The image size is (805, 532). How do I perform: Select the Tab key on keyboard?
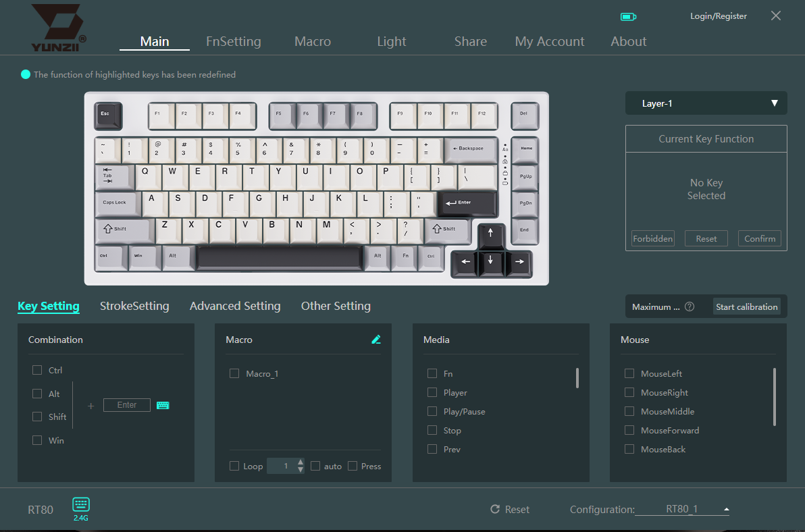coord(115,177)
